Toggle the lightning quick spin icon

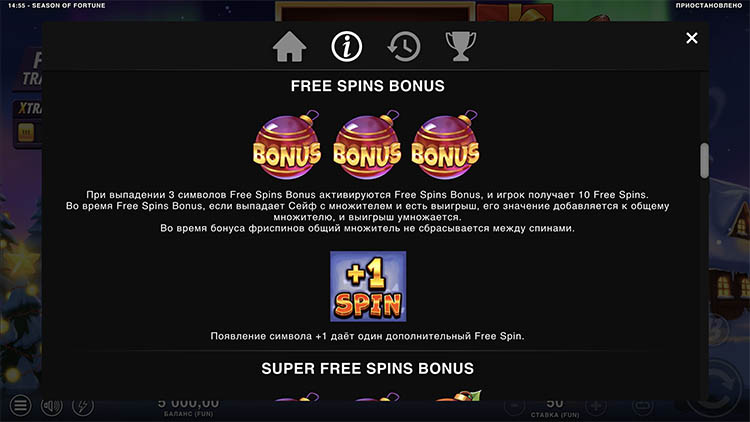(83, 406)
